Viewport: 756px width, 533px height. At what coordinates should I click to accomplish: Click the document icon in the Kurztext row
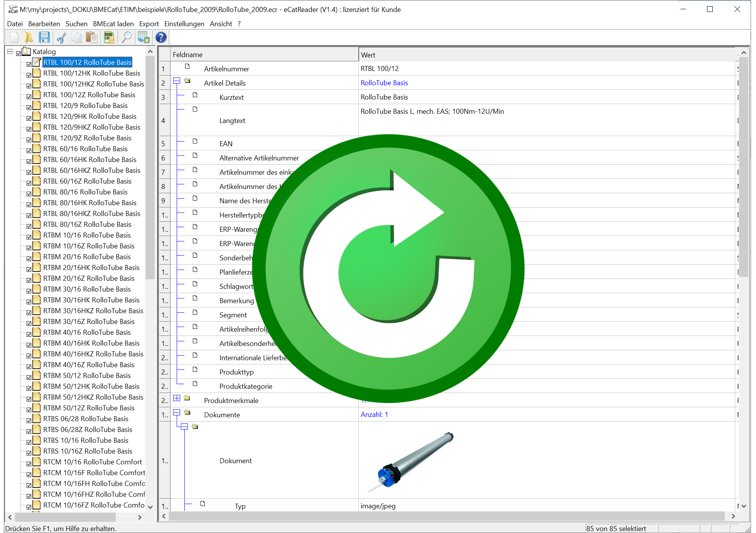195,95
